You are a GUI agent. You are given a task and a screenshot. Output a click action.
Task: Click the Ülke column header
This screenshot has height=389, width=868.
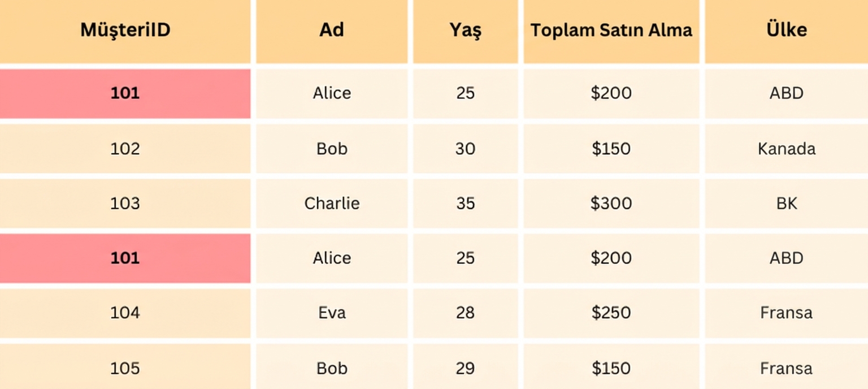tap(786, 31)
